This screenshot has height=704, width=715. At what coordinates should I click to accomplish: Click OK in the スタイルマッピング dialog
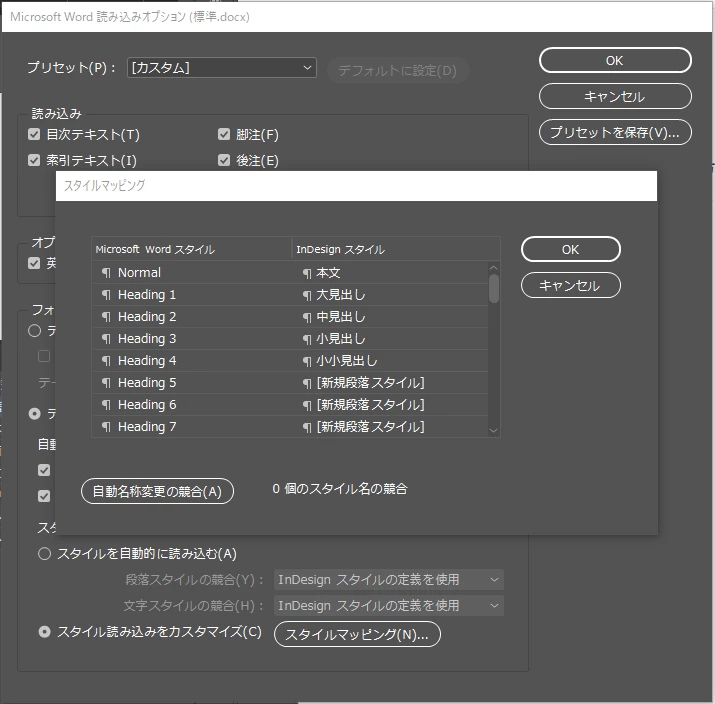570,249
